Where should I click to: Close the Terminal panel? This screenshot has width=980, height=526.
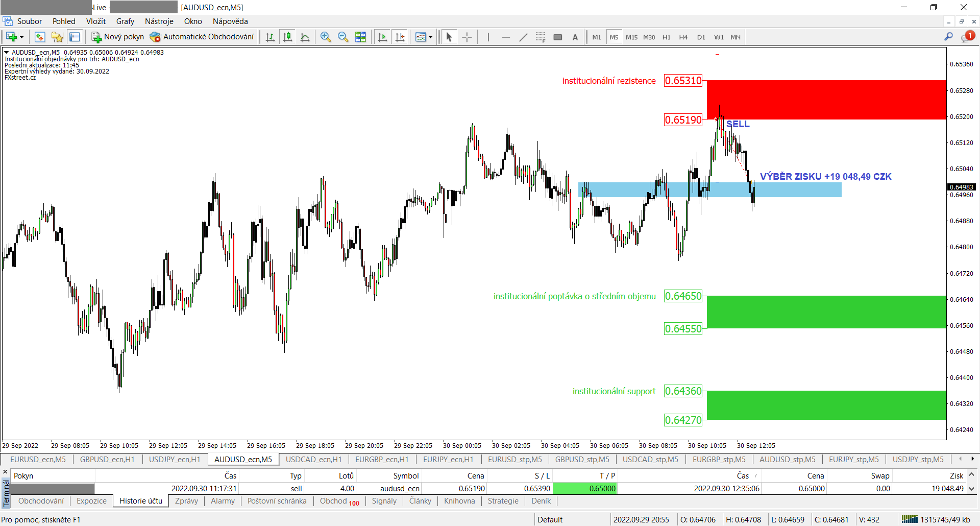coord(6,472)
